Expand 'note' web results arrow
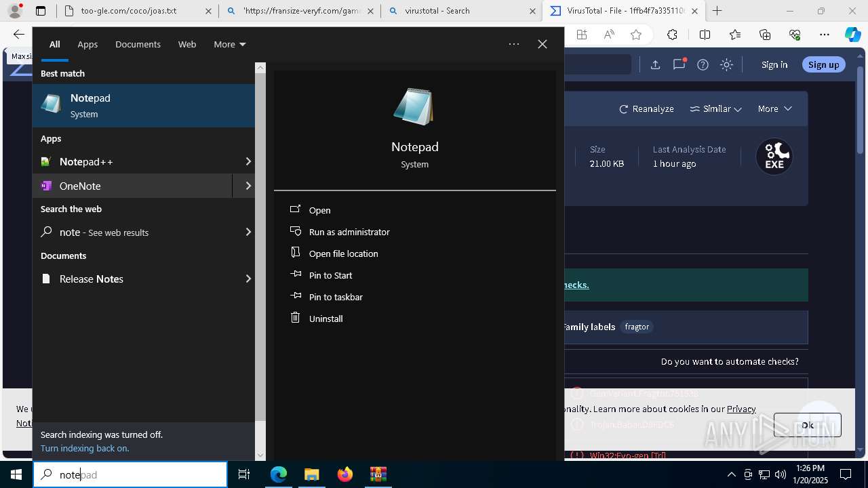The height and width of the screenshot is (488, 868). 248,232
